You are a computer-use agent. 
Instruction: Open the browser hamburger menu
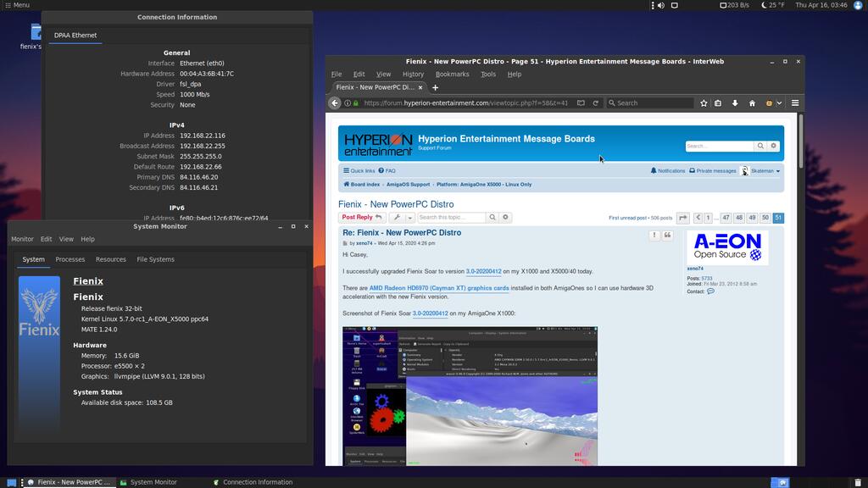click(795, 103)
